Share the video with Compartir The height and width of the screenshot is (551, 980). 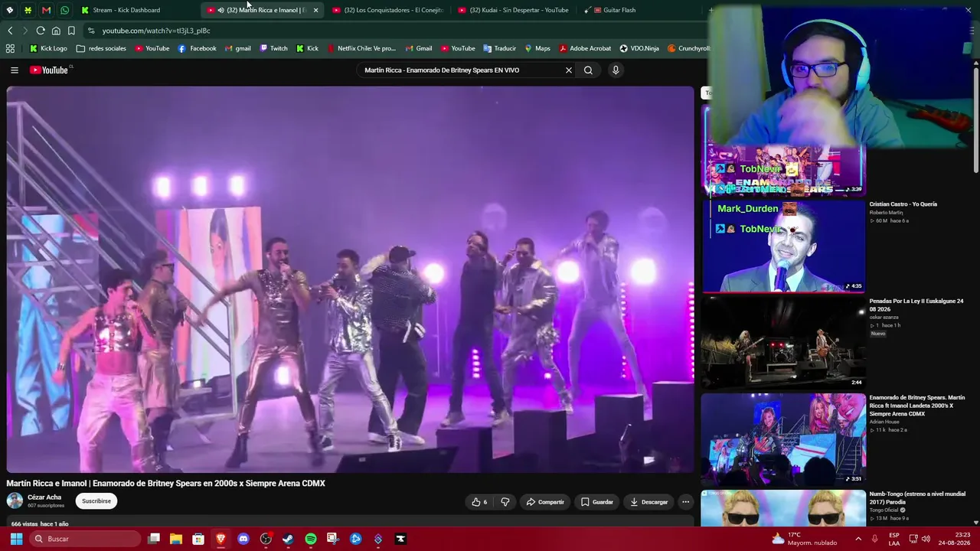pos(545,502)
